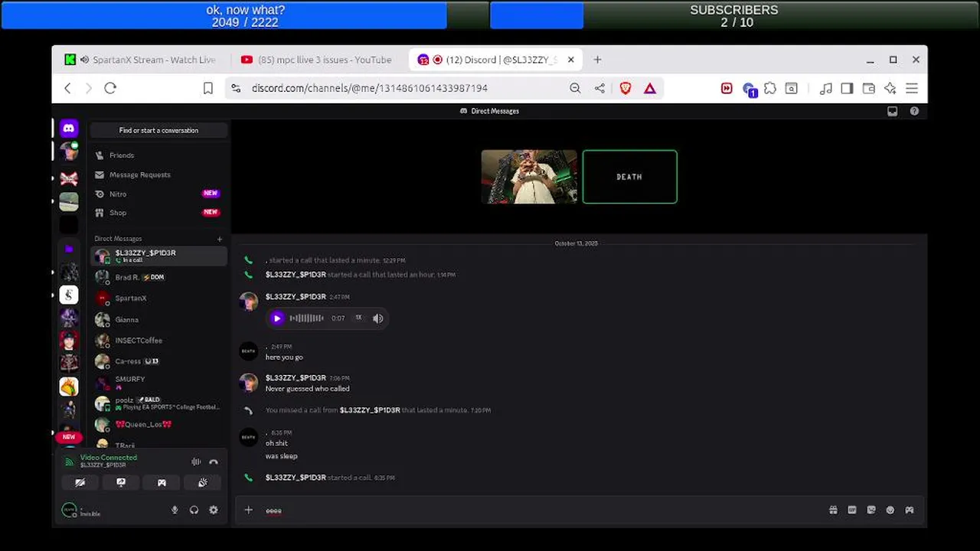Open Leo AI sparkle icon
The width and height of the screenshot is (980, 551).
(x=890, y=88)
